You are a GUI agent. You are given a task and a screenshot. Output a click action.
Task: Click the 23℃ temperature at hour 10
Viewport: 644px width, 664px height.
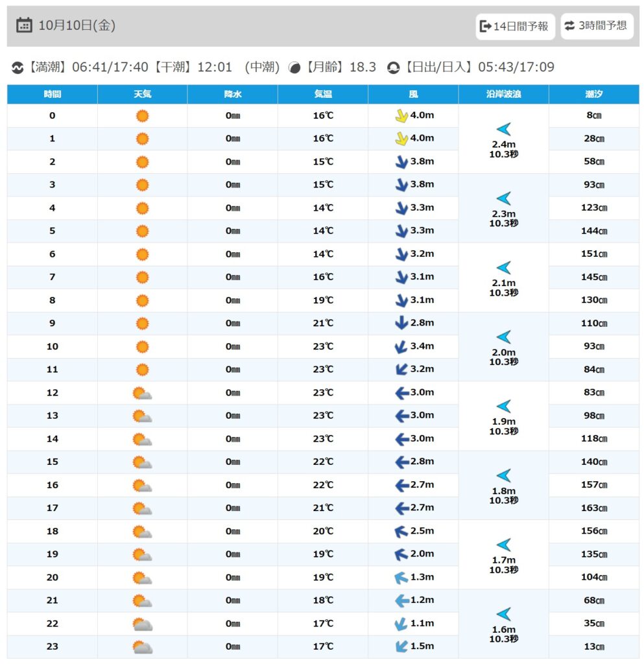[x=323, y=346]
